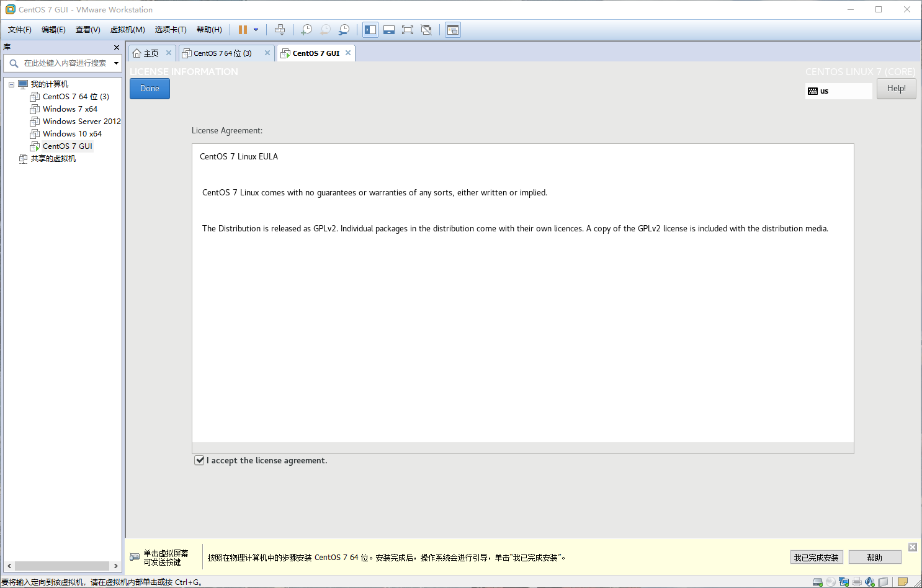
Task: Click the blue Done button
Action: [150, 89]
